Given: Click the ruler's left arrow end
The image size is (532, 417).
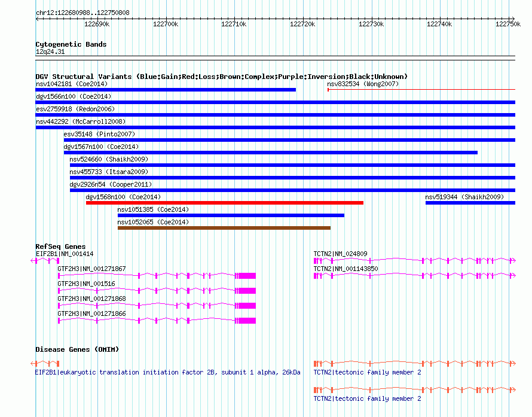Looking at the screenshot, I should 37,19.
